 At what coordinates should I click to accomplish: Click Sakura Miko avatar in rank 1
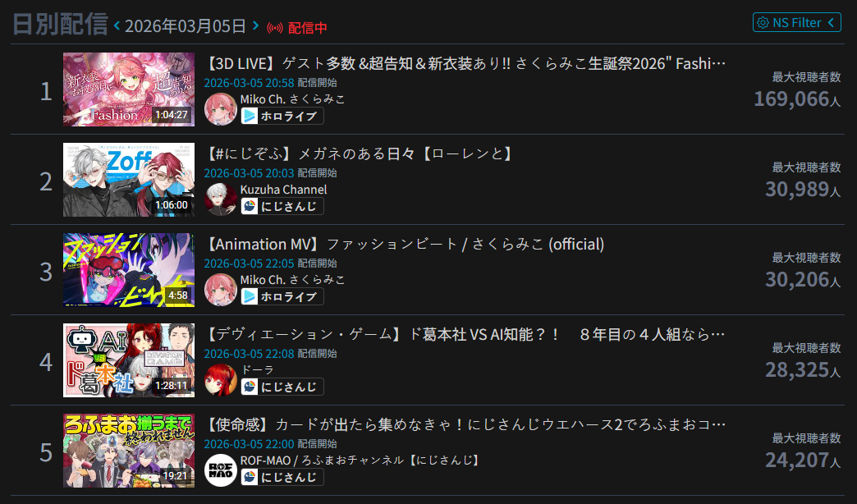point(220,109)
